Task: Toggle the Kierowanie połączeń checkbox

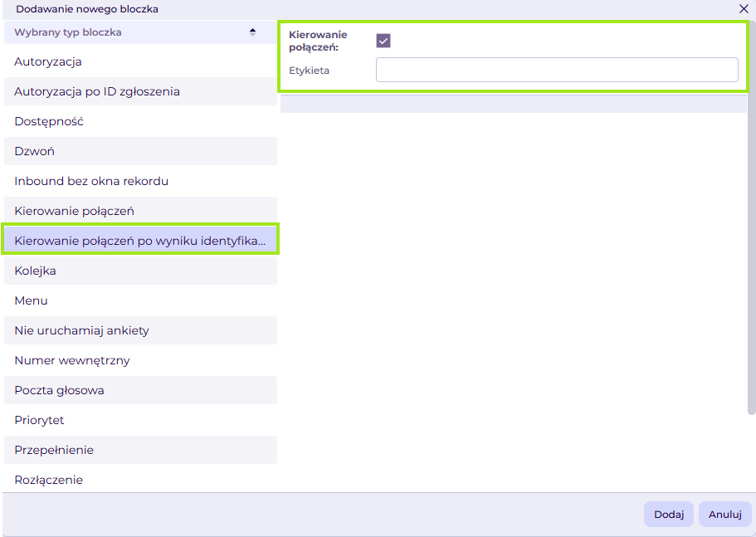Action: [383, 41]
